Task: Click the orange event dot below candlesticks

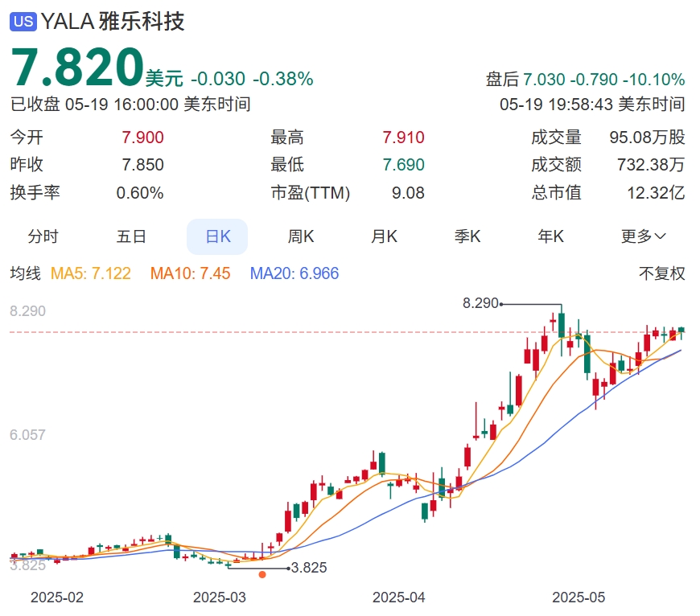Action: 261,574
